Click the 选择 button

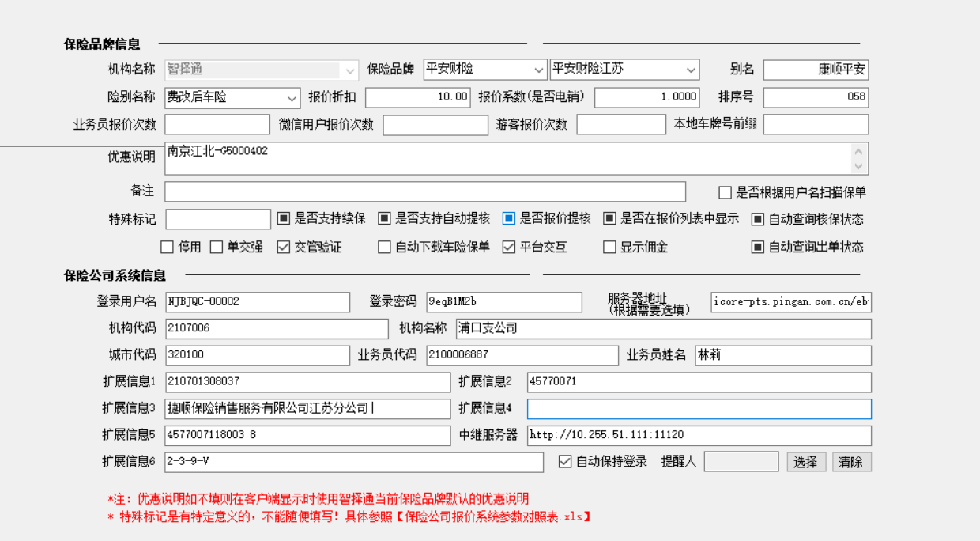(x=806, y=462)
